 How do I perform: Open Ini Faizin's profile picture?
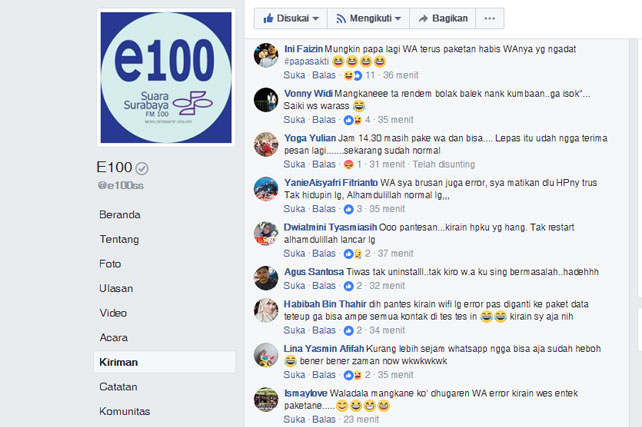point(266,55)
